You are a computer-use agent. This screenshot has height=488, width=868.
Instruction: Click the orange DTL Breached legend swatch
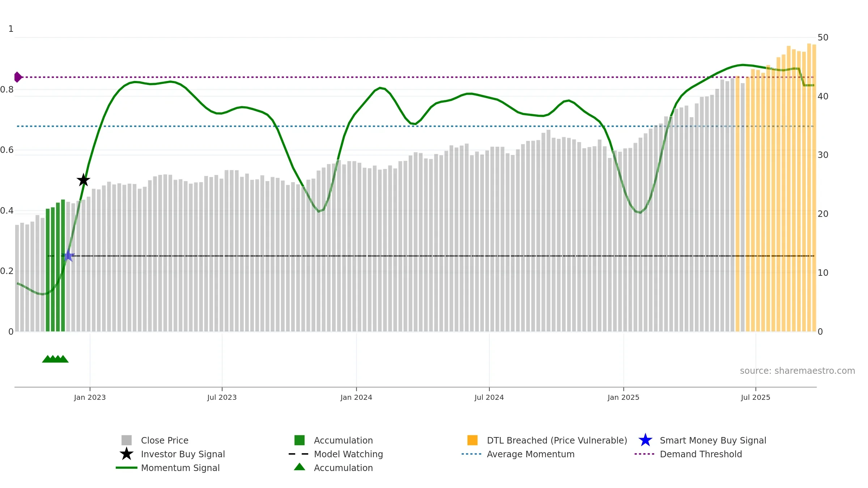472,440
